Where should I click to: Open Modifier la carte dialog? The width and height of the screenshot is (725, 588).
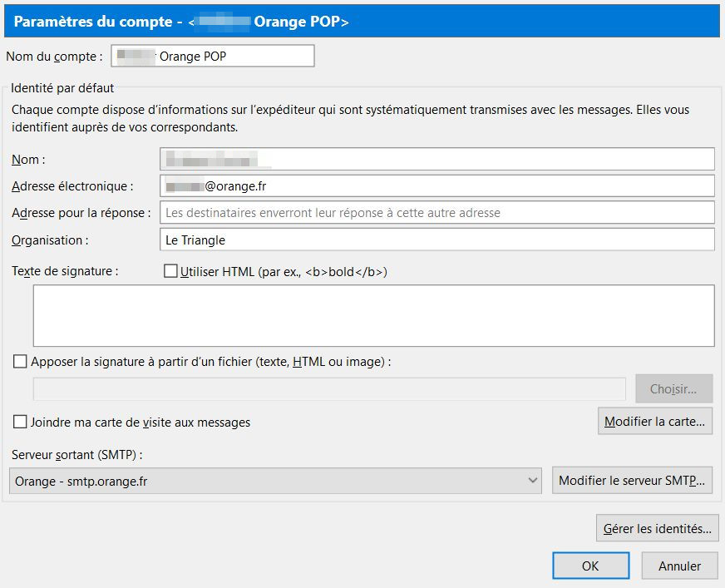click(654, 422)
